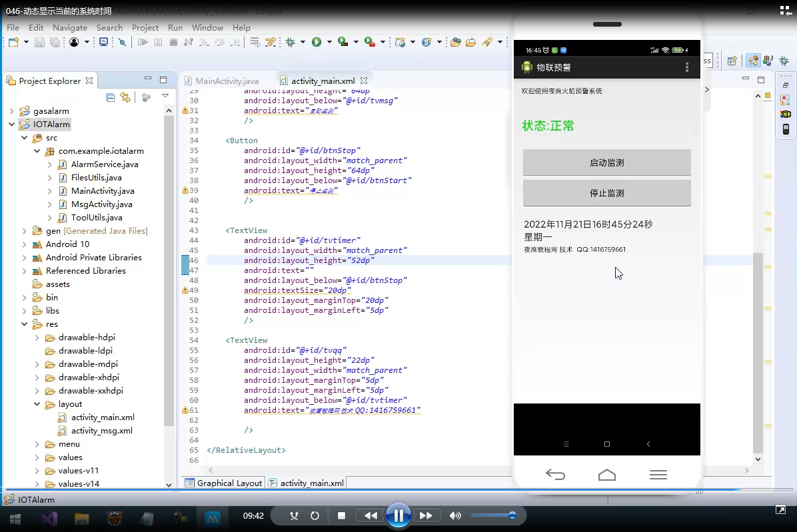The image size is (797, 532).
Task: Adjust the media player volume slider
Action: click(512, 515)
